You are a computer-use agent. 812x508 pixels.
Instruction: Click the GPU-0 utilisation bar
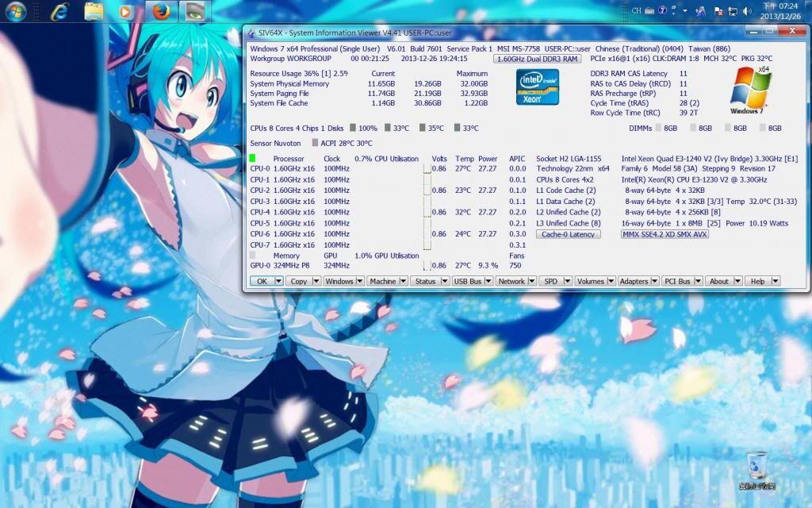point(427,265)
